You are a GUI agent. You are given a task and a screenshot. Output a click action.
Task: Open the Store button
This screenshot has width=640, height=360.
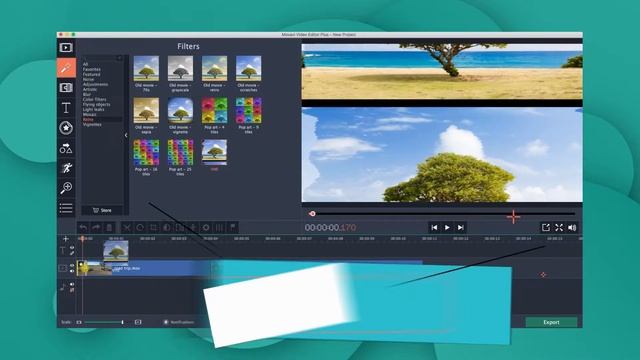102,210
